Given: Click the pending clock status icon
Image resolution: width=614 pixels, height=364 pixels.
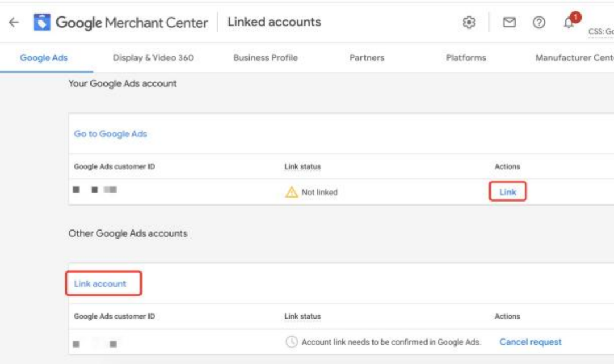Looking at the screenshot, I should click(291, 342).
